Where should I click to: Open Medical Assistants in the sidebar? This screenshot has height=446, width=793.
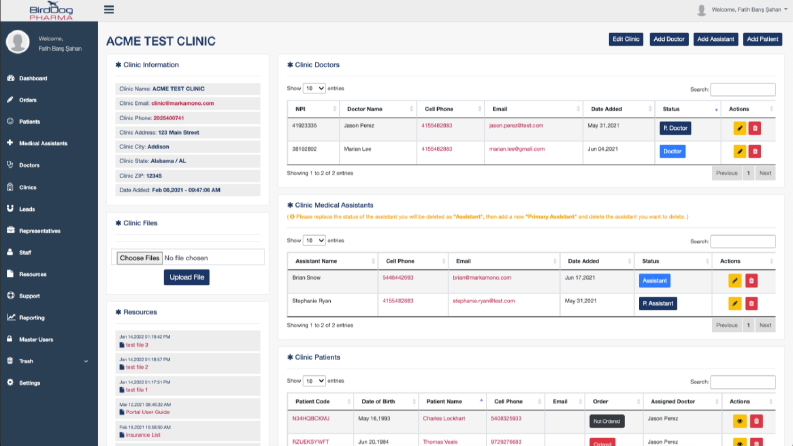point(43,144)
